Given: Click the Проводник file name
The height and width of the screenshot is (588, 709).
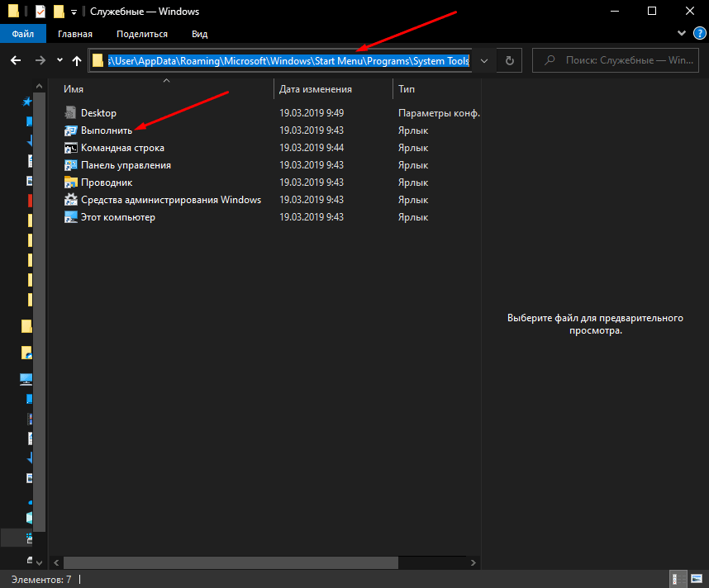Looking at the screenshot, I should tap(107, 183).
